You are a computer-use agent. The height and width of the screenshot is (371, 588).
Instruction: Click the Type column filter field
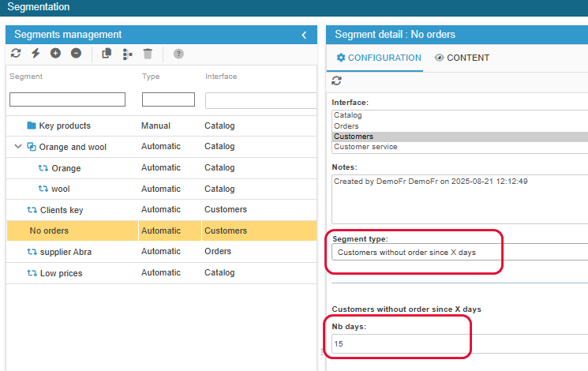point(168,99)
